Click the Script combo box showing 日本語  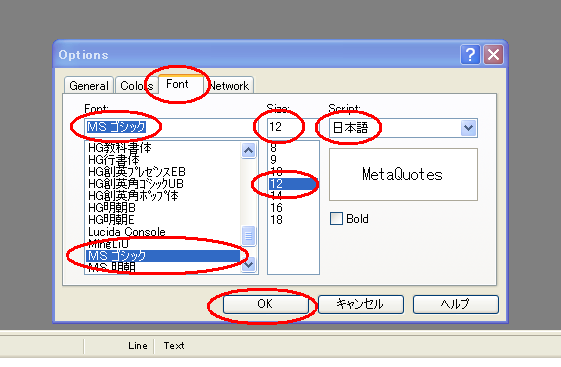click(403, 128)
